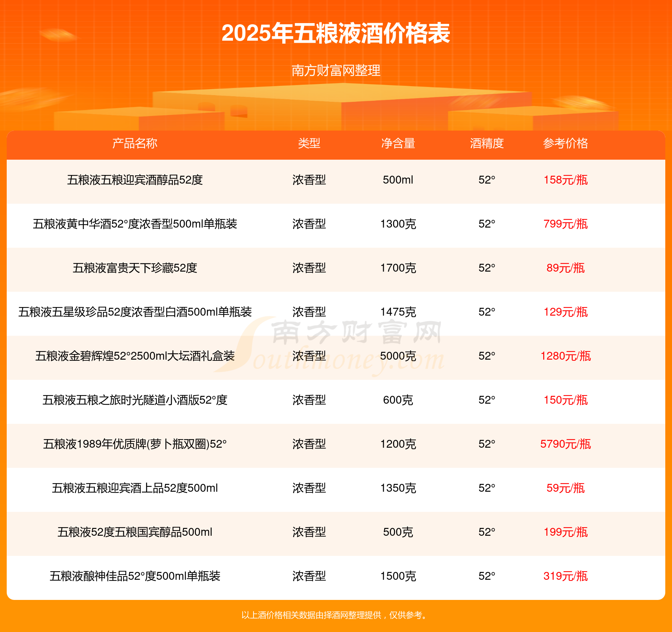The width and height of the screenshot is (672, 632).
Task: Click the price 799元/瓶
Action: tap(566, 224)
